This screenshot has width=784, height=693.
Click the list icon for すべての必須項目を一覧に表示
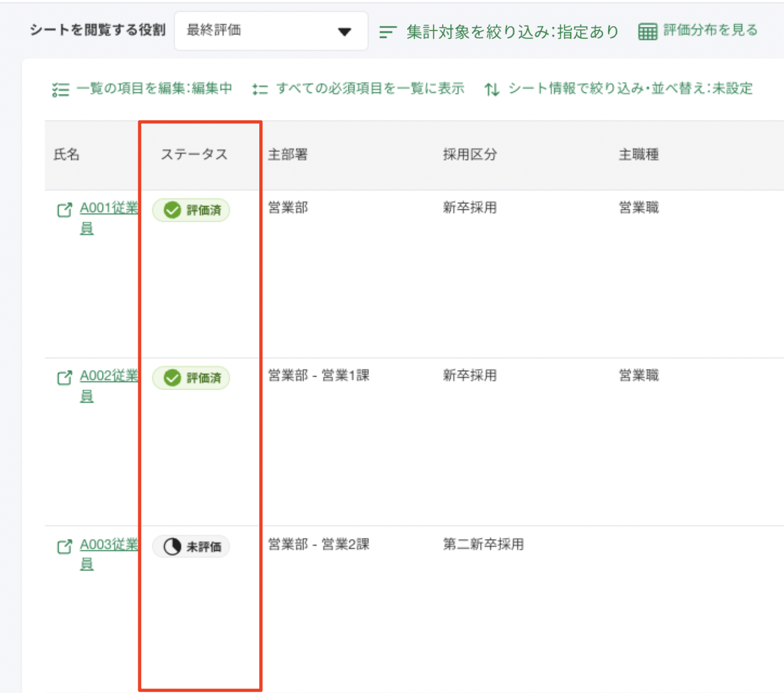260,89
